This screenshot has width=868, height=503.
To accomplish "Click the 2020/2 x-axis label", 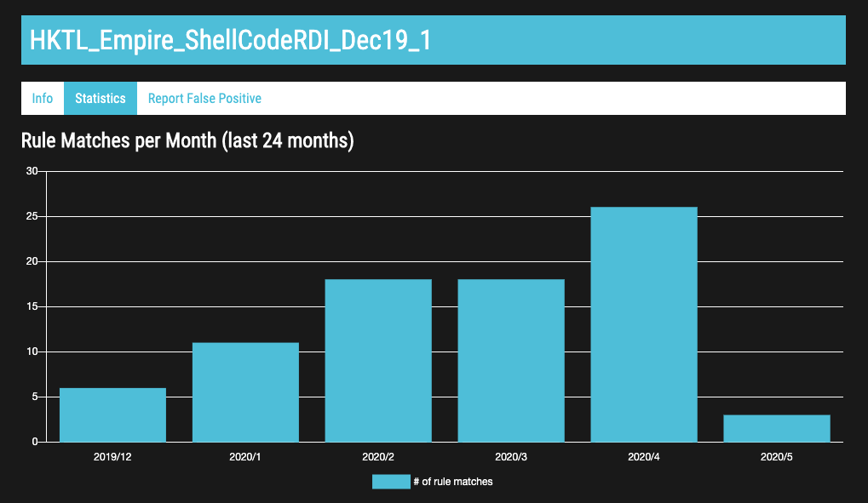I will (378, 457).
